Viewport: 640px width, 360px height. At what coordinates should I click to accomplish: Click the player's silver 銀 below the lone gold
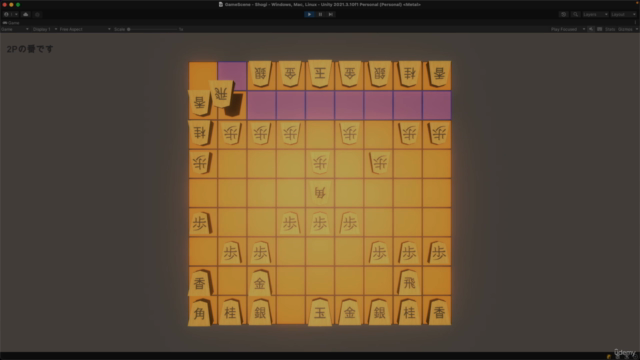coord(260,312)
